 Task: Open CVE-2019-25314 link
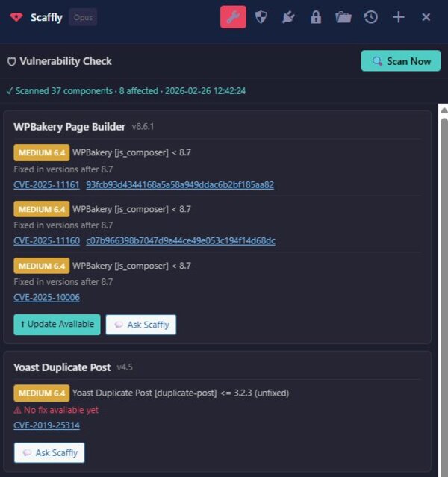[x=46, y=425]
